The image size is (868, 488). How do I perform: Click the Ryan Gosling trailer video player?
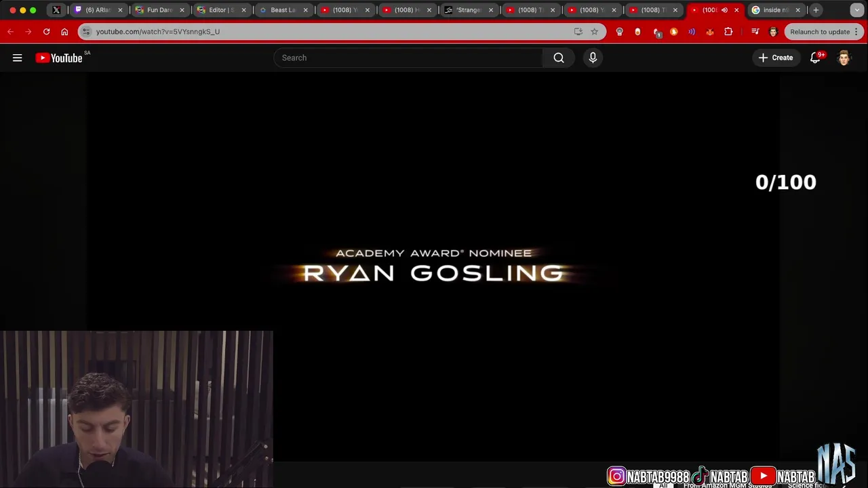434,266
